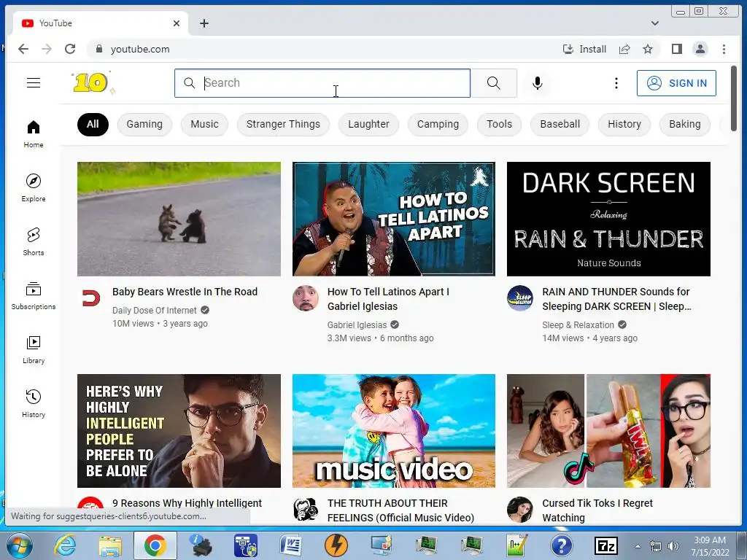Play the music video thumbnail

(x=393, y=431)
